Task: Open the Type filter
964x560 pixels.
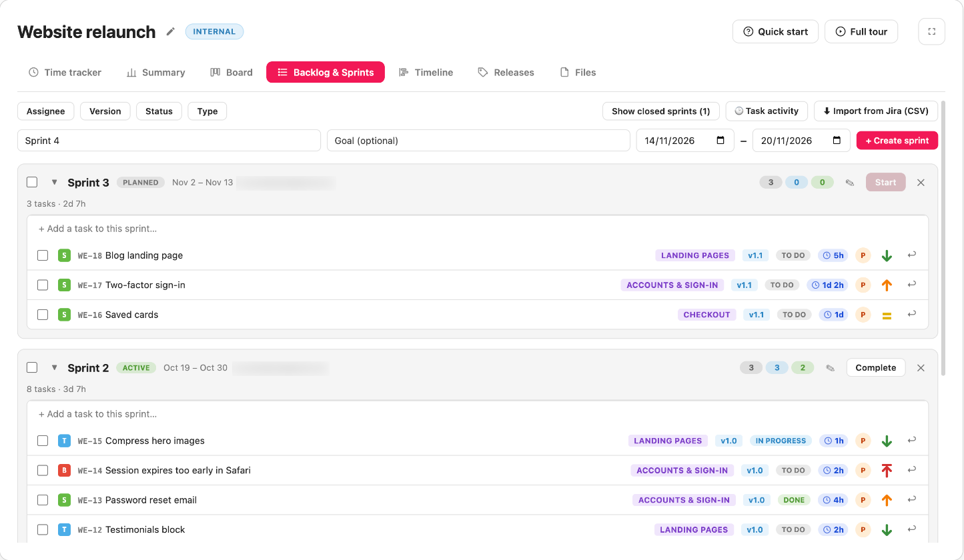Action: [207, 111]
